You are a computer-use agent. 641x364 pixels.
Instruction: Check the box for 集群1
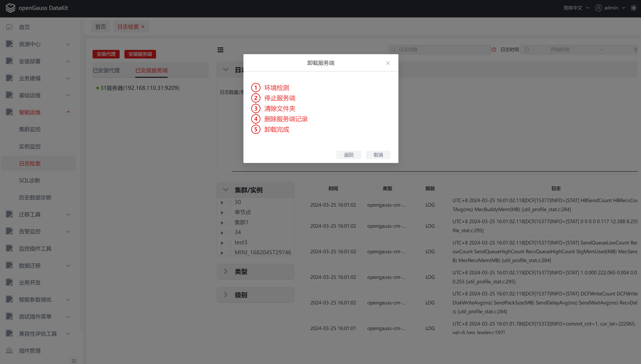229,223
